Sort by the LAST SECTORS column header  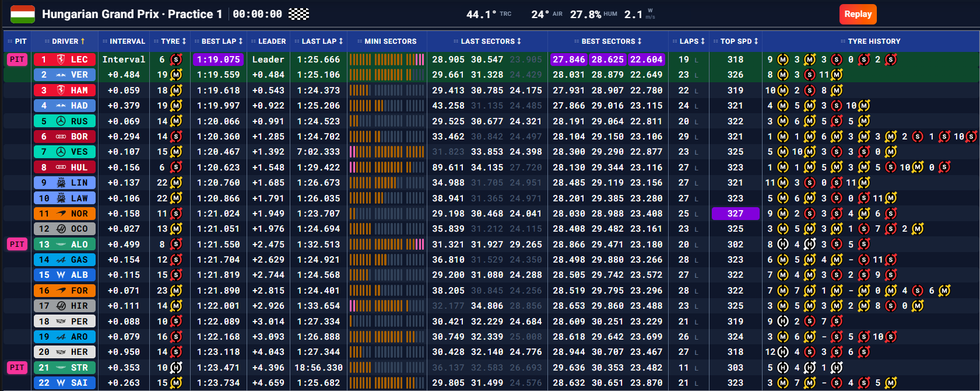point(487,41)
